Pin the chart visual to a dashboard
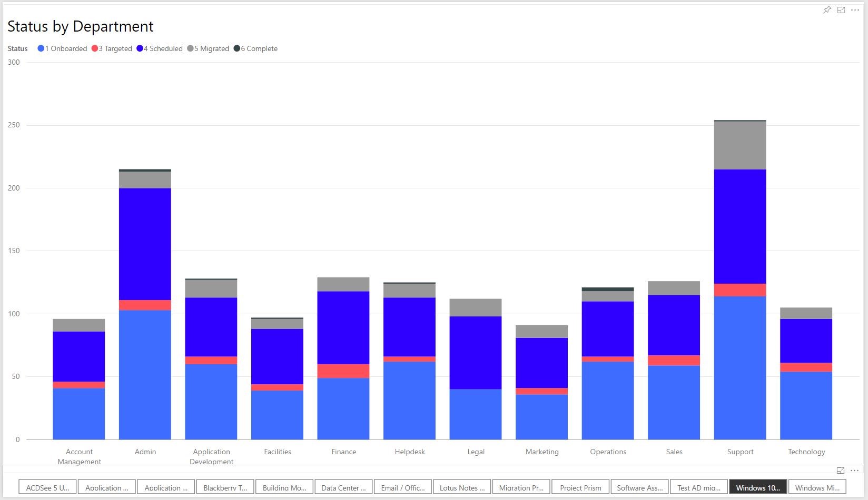This screenshot has width=868, height=500. click(x=827, y=9)
